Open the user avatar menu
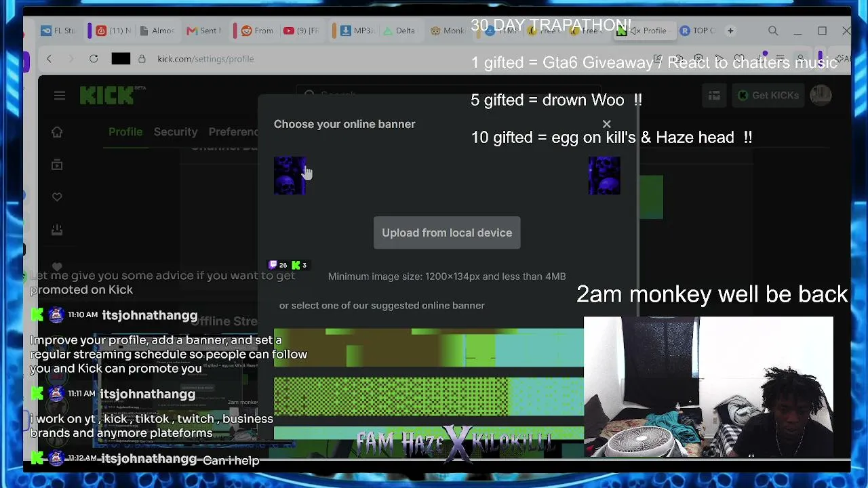 pos(821,96)
